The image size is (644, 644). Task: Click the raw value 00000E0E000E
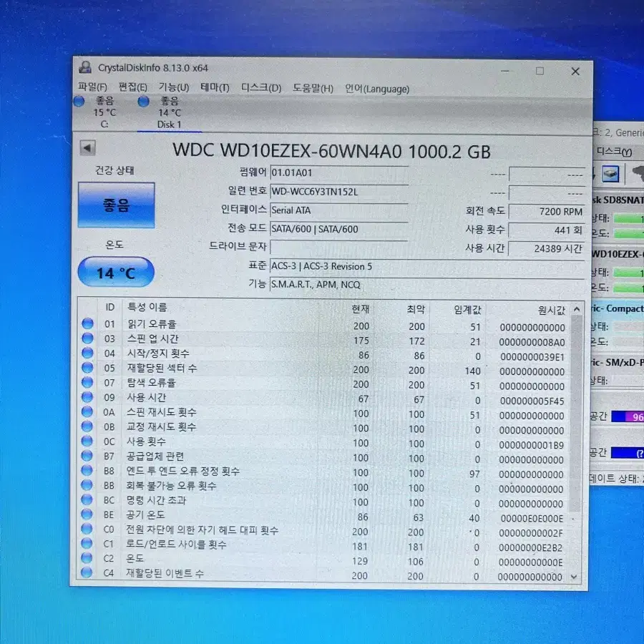click(x=532, y=519)
